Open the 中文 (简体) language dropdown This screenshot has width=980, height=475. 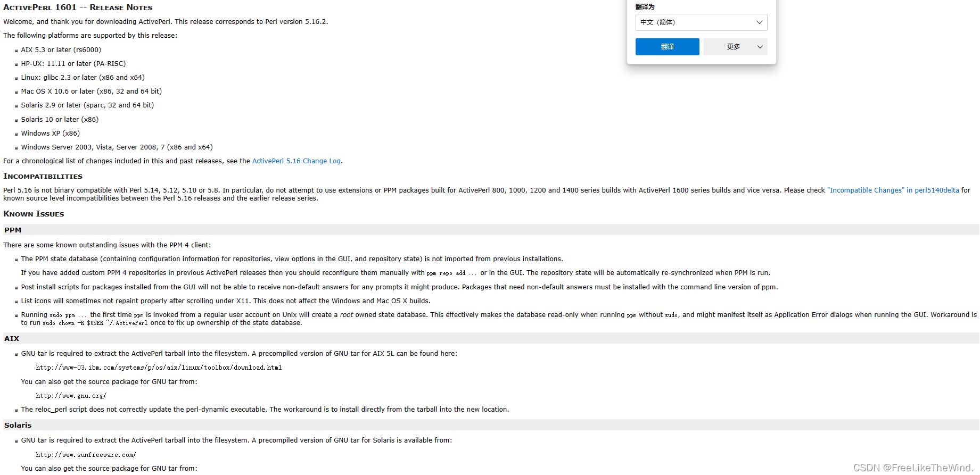point(701,22)
